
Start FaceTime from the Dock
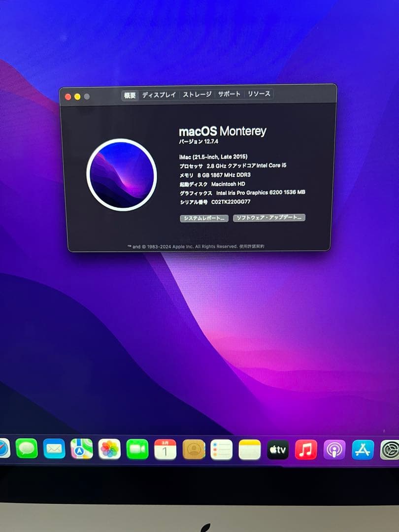coord(137,449)
